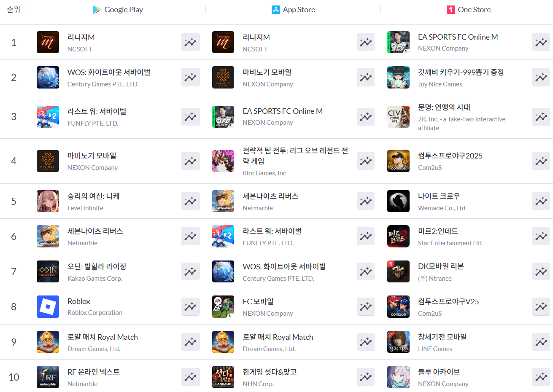The height and width of the screenshot is (392, 553).
Task: Open 전략적 팀 전투 Riot Games entry
Action: point(295,156)
